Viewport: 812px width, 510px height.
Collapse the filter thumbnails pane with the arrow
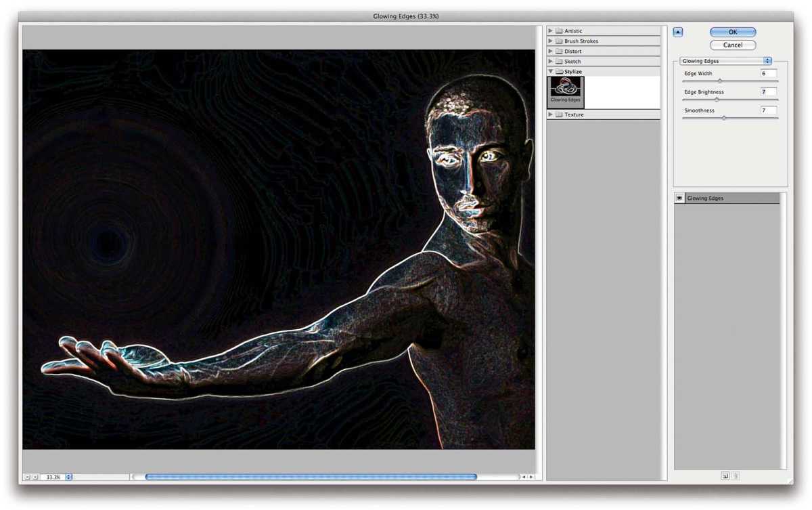tap(677, 31)
